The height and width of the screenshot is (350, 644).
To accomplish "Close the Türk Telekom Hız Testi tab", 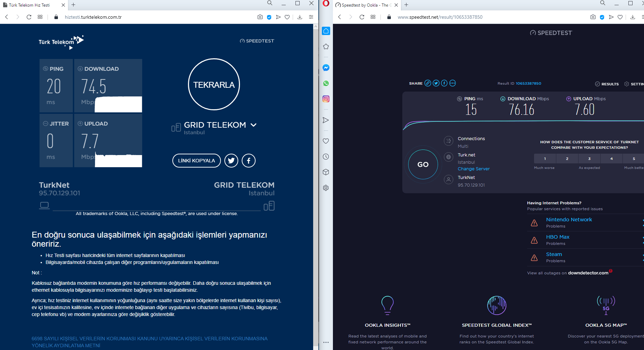I will (63, 5).
